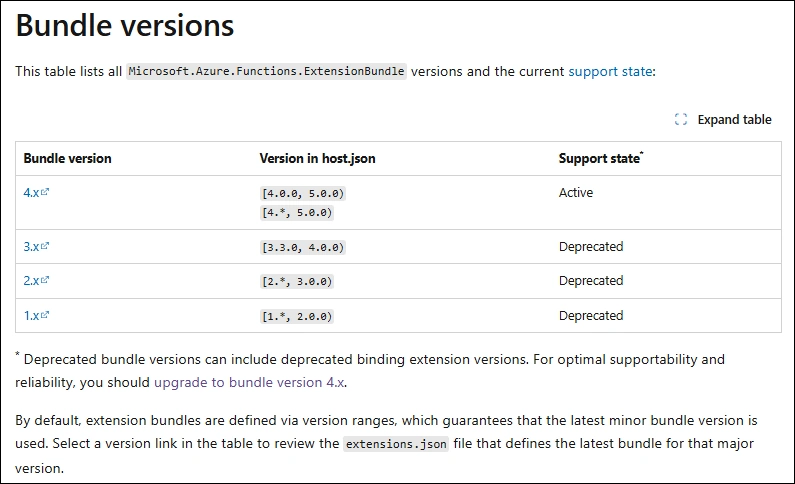
Task: Click the external-link icon beside 3.x
Action: 45,246
